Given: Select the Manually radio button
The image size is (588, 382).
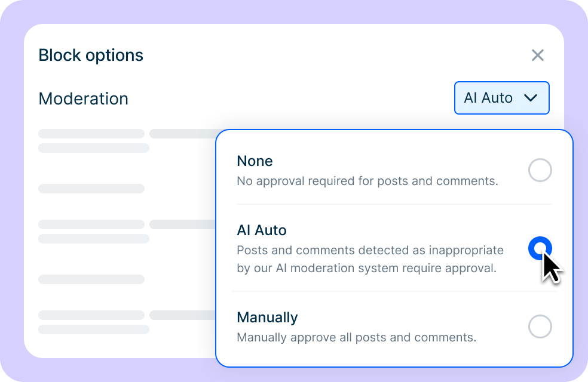Looking at the screenshot, I should [540, 326].
